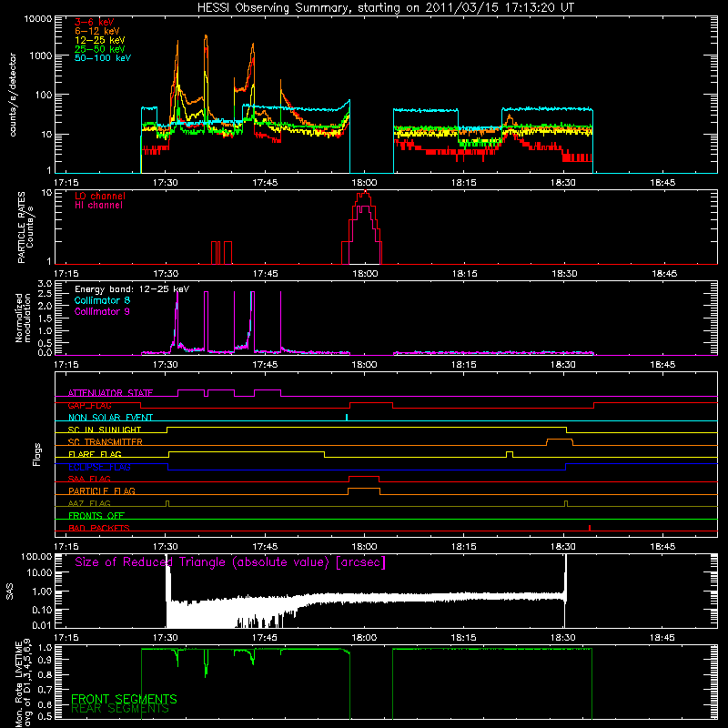Click the counts/s/detector axis label

[13, 95]
